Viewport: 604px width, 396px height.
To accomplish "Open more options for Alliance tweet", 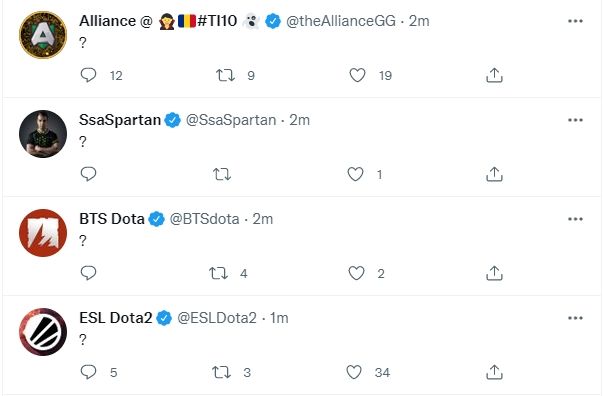I will [575, 21].
